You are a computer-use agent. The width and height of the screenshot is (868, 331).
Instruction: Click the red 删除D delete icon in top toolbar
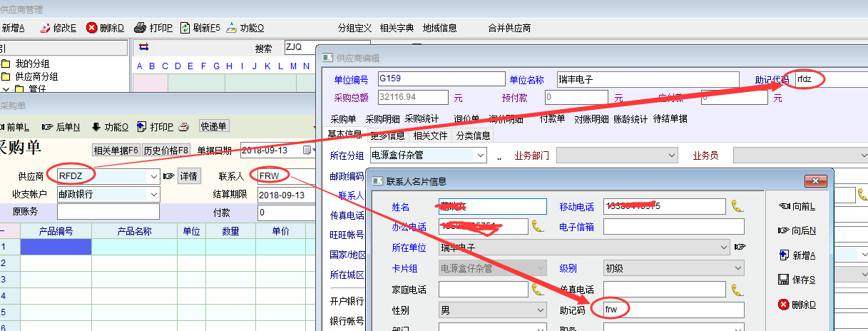pos(92,28)
